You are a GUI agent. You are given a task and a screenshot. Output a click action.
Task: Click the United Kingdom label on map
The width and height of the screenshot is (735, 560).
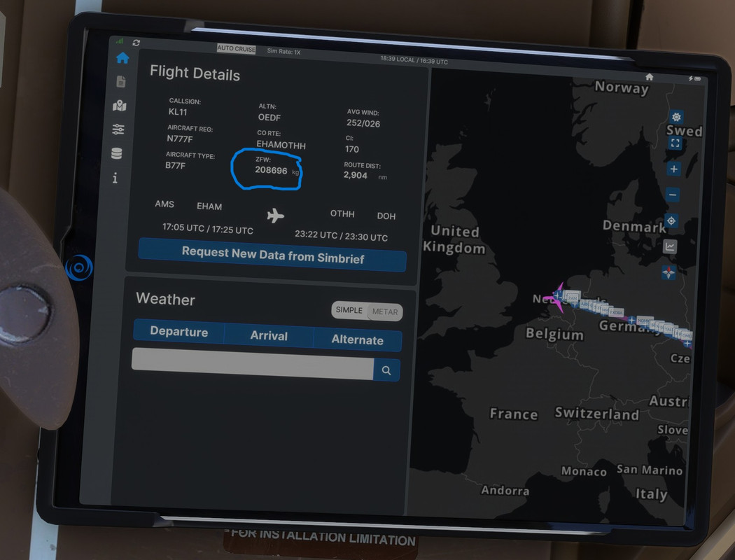coord(455,239)
